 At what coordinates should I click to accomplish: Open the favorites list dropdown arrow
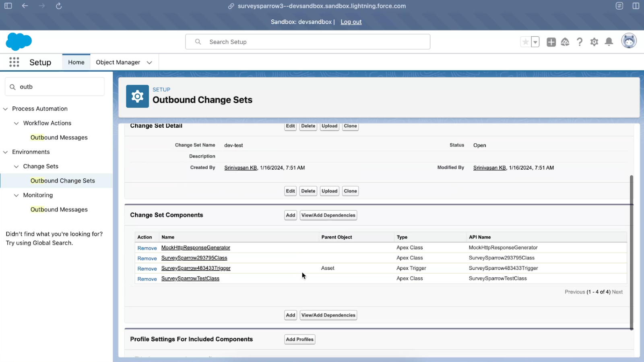click(x=535, y=42)
